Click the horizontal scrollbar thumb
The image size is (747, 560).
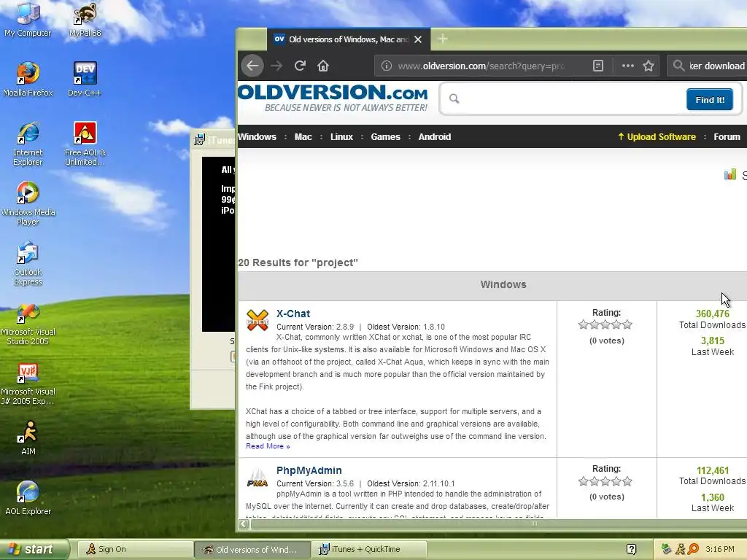(x=499, y=524)
